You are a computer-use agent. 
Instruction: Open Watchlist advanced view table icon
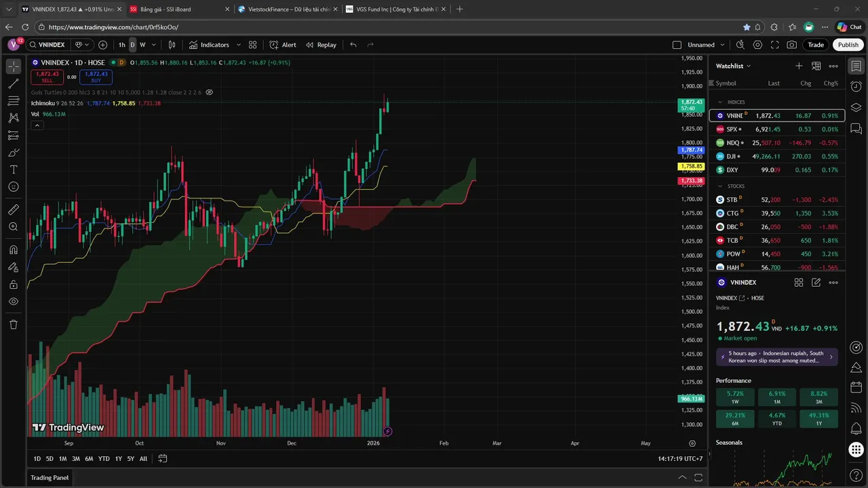816,66
